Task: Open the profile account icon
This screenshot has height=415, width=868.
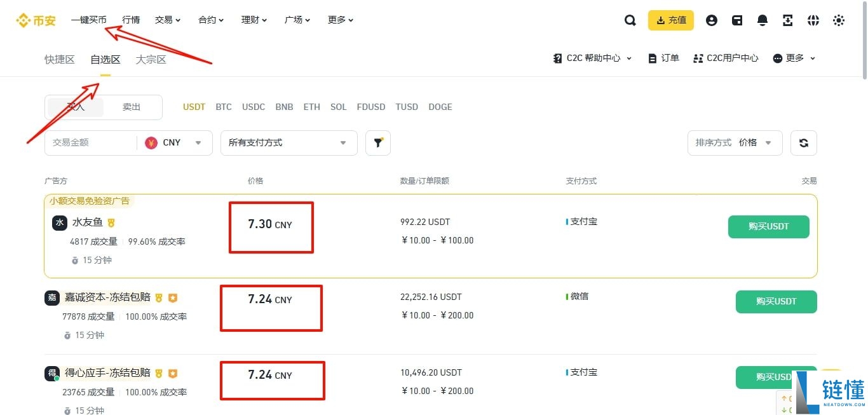Action: click(711, 20)
